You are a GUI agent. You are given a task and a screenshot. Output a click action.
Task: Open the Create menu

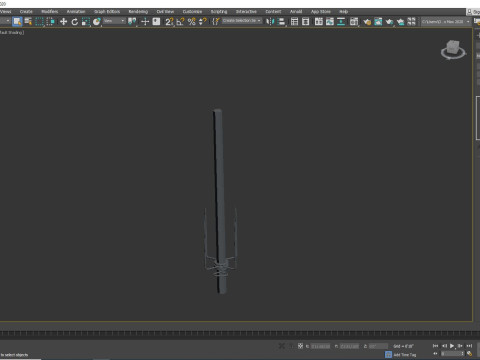click(x=26, y=12)
